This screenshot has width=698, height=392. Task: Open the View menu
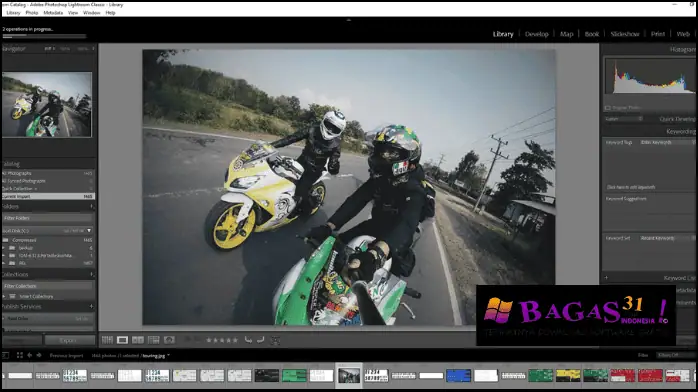click(73, 13)
